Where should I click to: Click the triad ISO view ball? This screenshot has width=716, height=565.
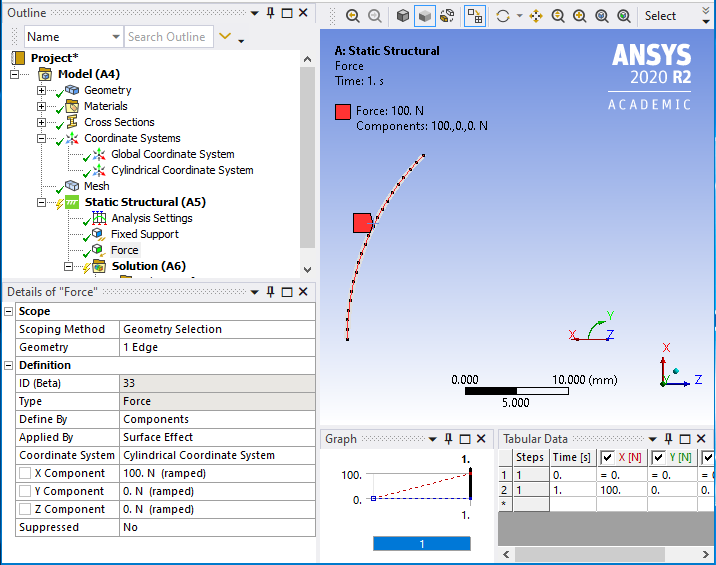tap(676, 371)
